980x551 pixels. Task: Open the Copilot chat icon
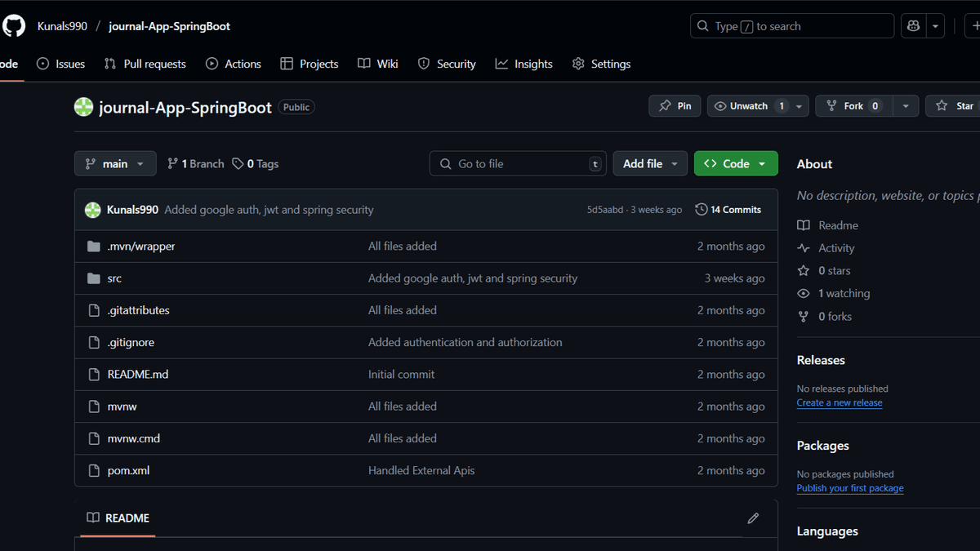click(x=914, y=26)
